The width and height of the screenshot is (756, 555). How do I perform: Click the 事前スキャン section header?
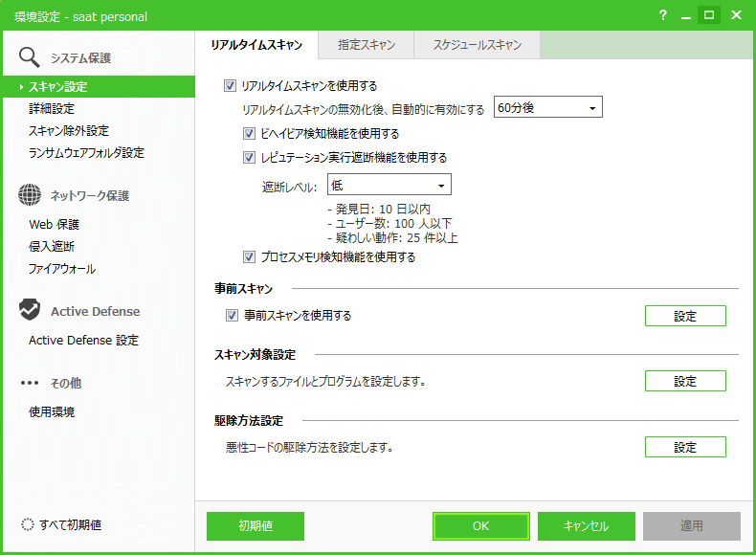(243, 289)
